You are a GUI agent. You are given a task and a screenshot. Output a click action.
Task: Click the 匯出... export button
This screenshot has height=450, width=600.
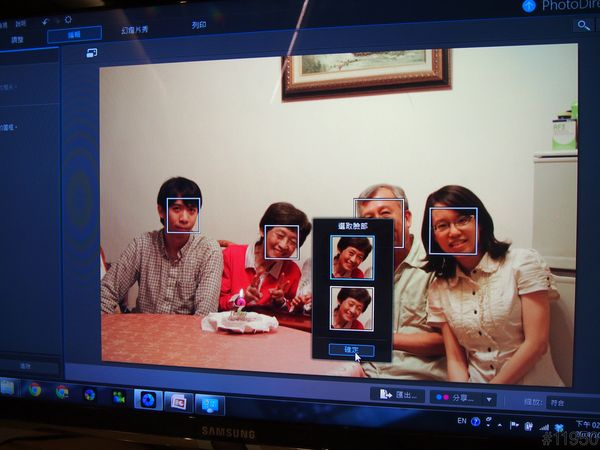click(x=398, y=395)
